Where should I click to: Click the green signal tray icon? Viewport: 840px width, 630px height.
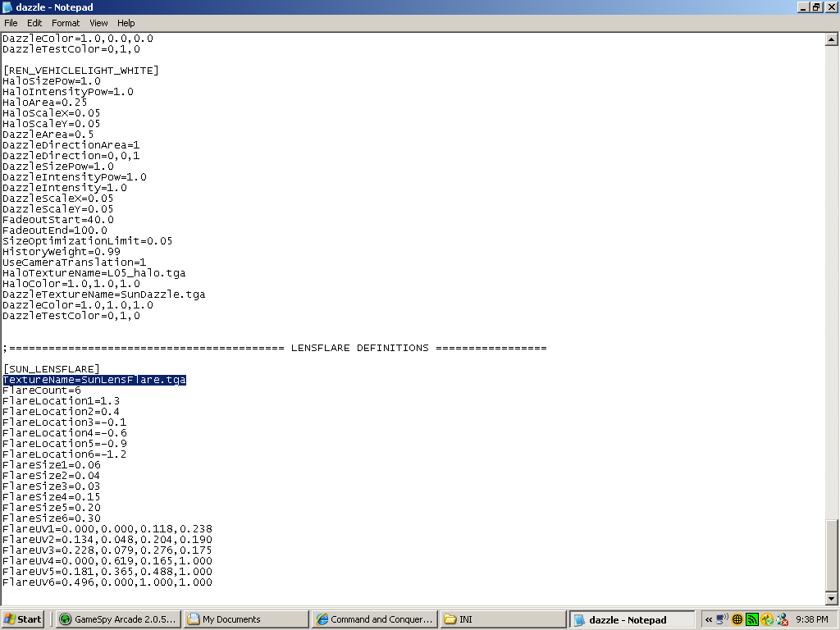coord(752,619)
